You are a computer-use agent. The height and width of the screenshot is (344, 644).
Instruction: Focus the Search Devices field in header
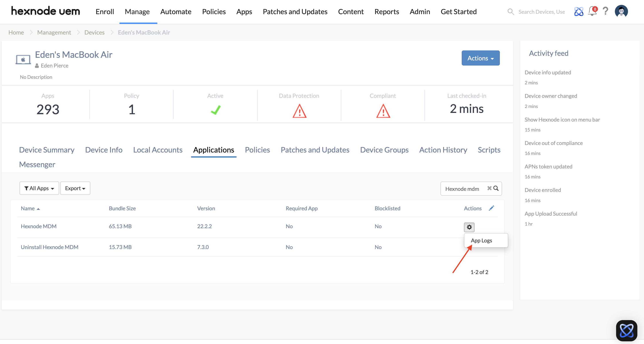pyautogui.click(x=541, y=12)
